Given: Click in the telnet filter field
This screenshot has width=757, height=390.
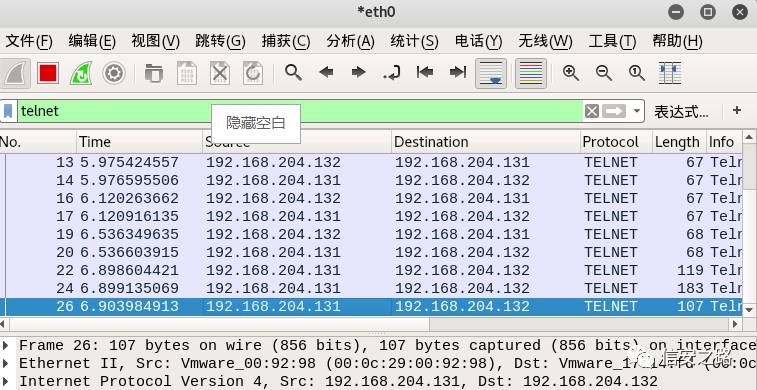Looking at the screenshot, I should pos(299,111).
